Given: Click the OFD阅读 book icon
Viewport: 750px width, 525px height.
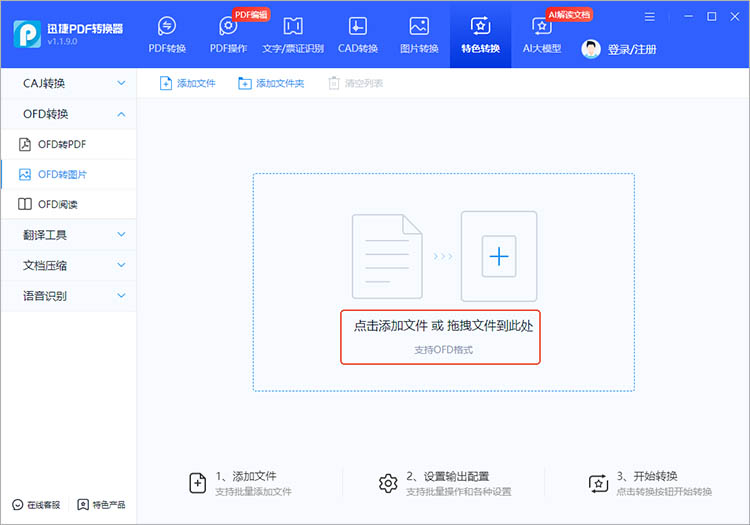Looking at the screenshot, I should coord(25,204).
